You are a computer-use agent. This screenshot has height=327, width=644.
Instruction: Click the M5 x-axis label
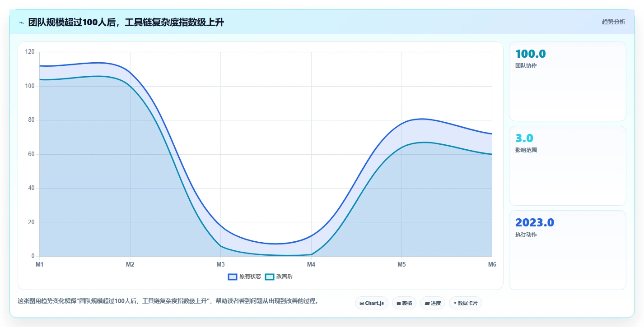tap(401, 264)
